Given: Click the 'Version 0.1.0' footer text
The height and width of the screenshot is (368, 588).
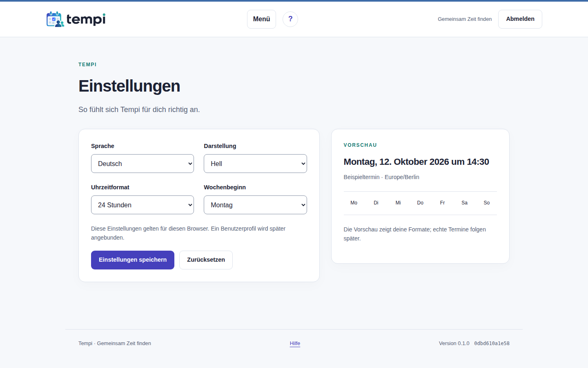Looking at the screenshot, I should (454, 343).
